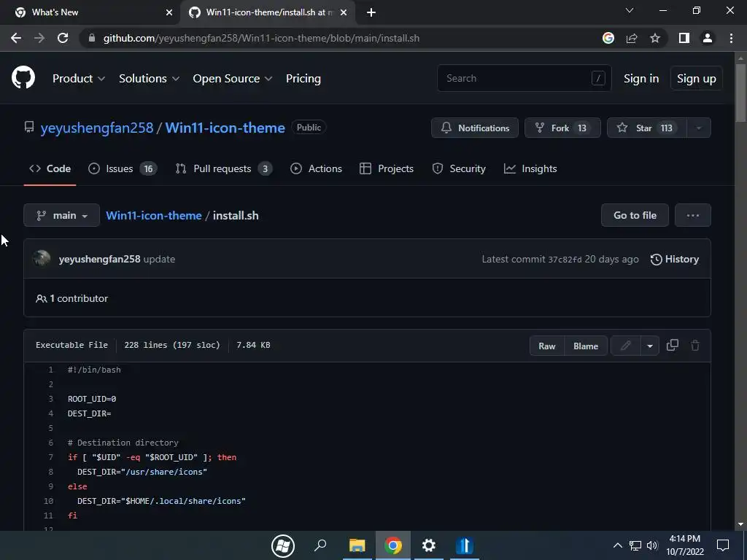Click the Google account icon in address bar
The image size is (747, 560).
[608, 38]
